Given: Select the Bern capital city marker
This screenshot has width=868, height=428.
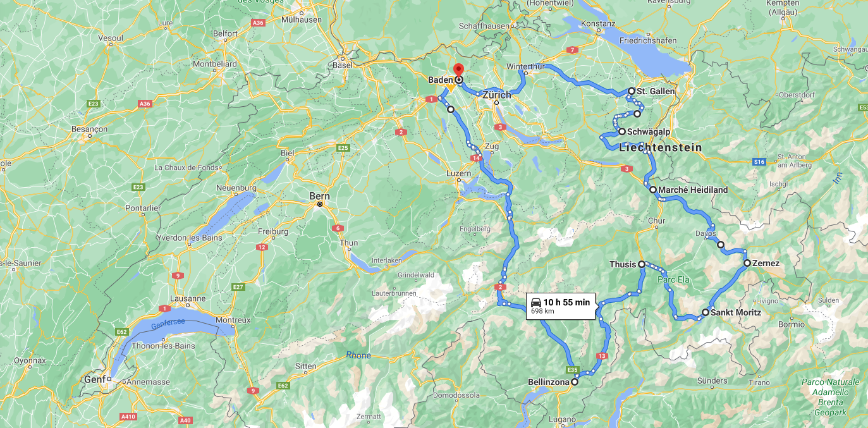Looking at the screenshot, I should coord(320,204).
